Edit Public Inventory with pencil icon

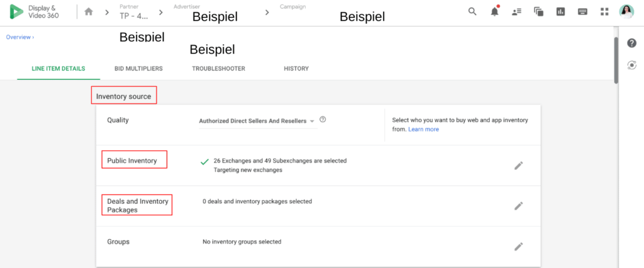[x=518, y=165]
